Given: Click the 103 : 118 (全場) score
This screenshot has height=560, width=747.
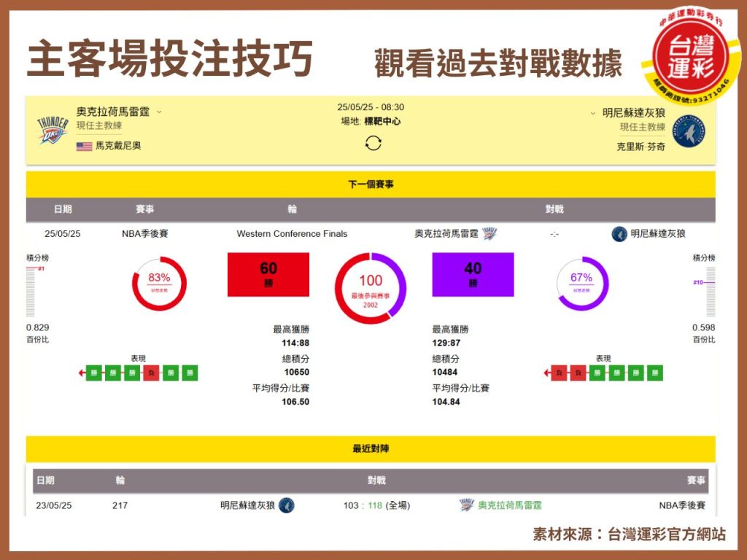Looking at the screenshot, I should click(x=377, y=505).
